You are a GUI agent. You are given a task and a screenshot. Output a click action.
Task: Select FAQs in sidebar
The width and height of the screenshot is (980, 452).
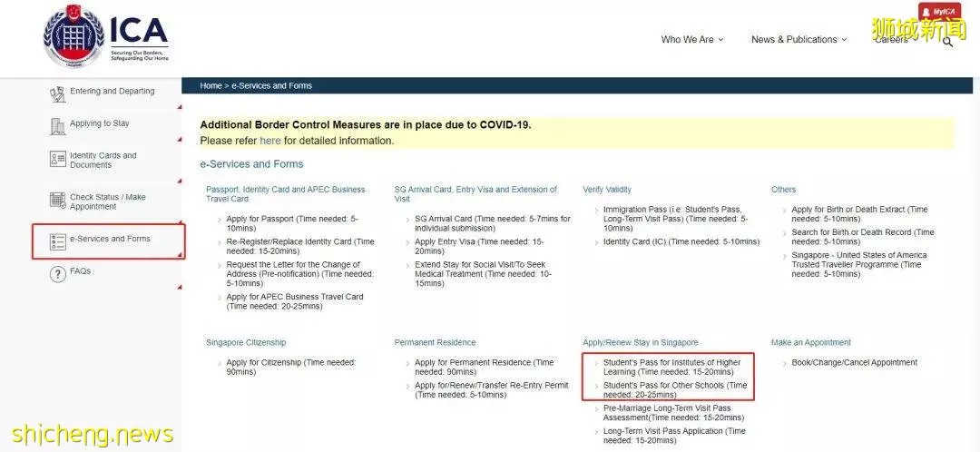[x=80, y=271]
